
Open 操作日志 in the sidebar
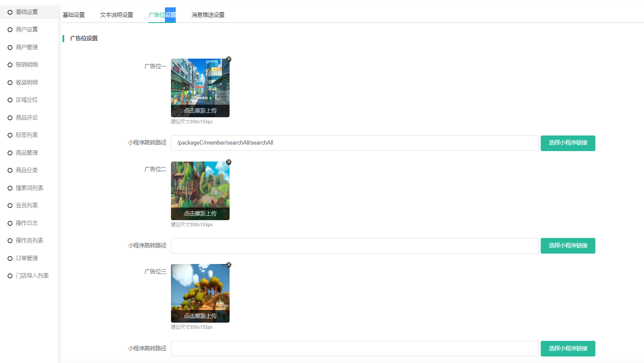point(27,223)
